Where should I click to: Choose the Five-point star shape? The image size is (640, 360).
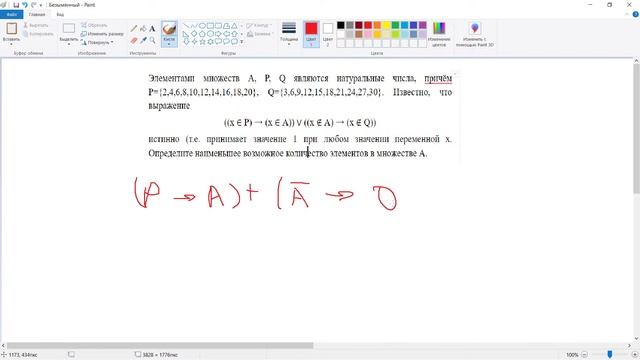(202, 41)
